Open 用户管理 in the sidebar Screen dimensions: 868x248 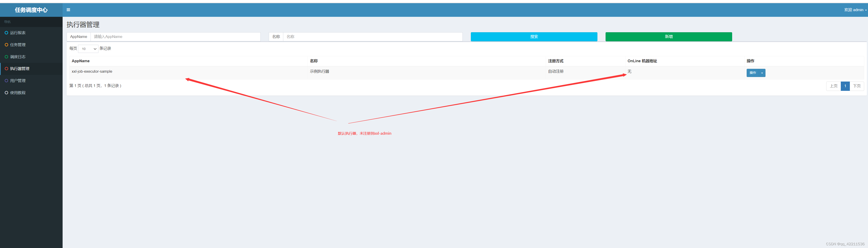tap(31, 81)
